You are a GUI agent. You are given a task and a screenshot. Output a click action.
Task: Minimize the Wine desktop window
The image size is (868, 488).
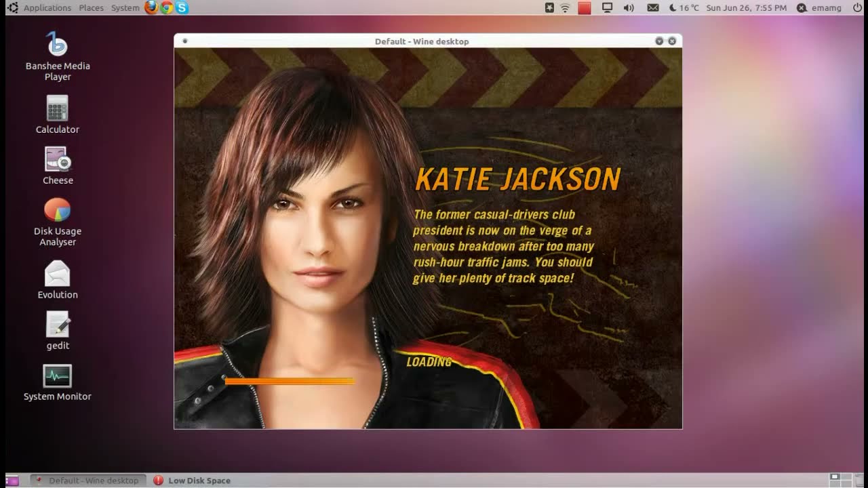point(659,41)
